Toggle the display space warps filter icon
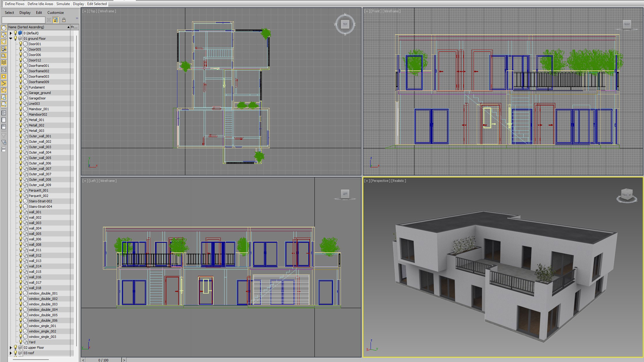 point(4,63)
